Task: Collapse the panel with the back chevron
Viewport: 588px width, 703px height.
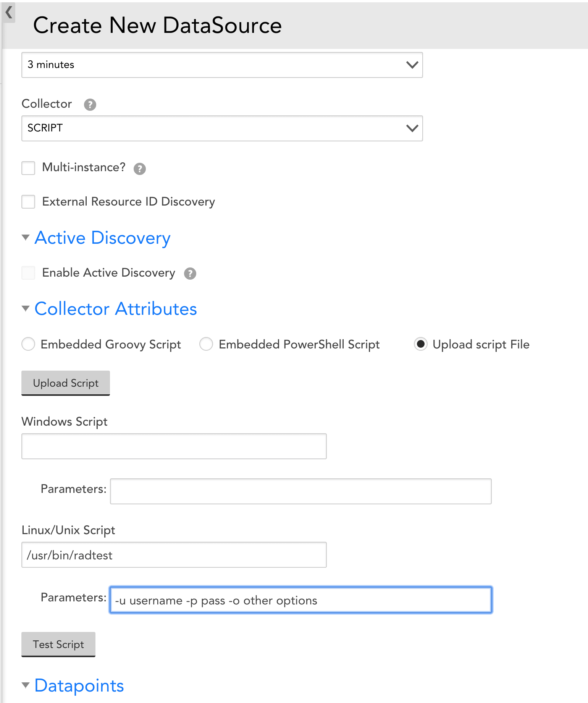Action: pyautogui.click(x=9, y=12)
